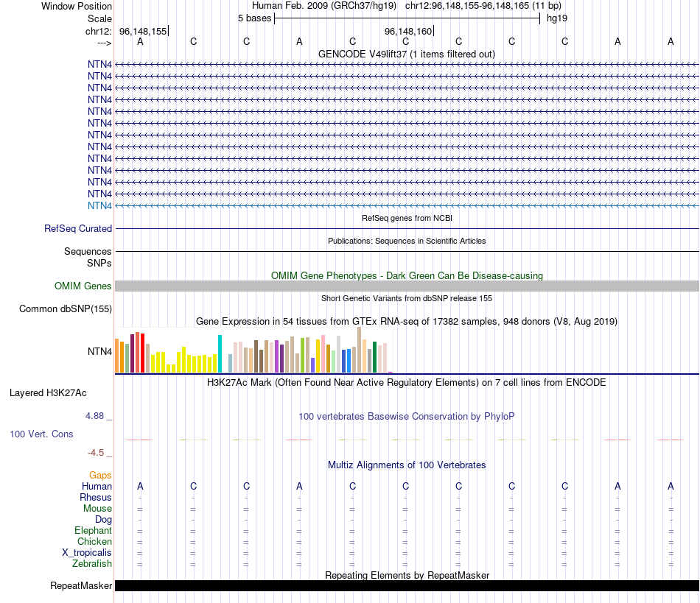700x603 pixels.
Task: Click the Window Position label
Action: tap(77, 6)
